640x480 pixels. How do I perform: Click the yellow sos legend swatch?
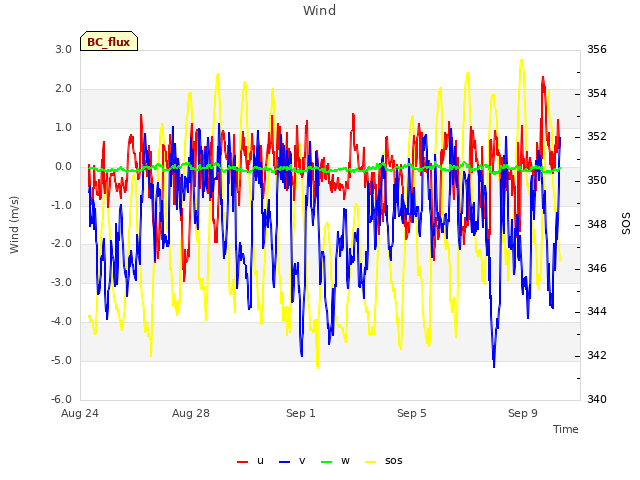coord(370,462)
